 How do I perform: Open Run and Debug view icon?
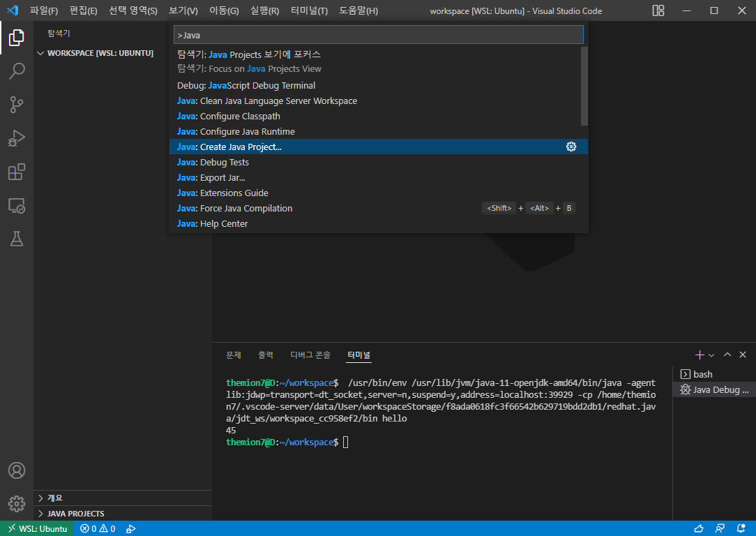(17, 138)
